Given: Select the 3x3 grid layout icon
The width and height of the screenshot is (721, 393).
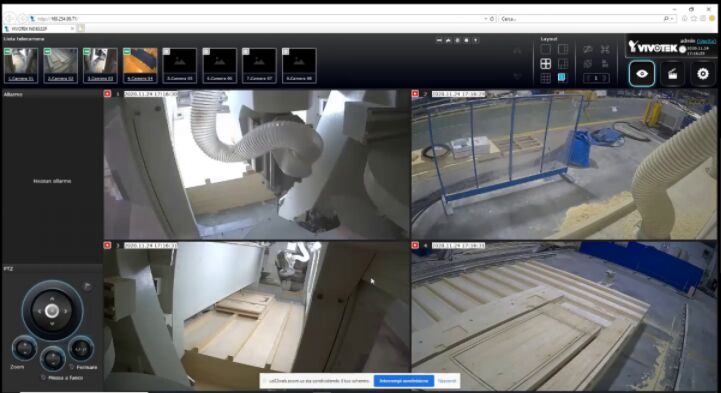Looking at the screenshot, I should pyautogui.click(x=545, y=78).
